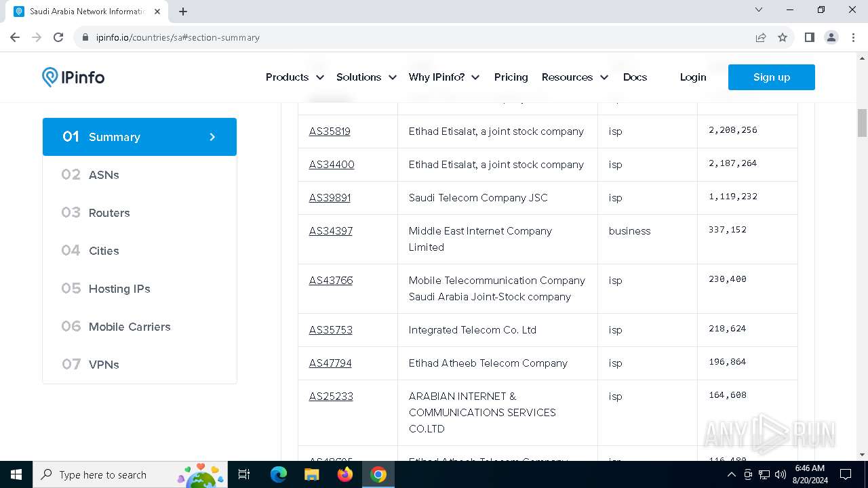Select Etihad Atheeb Telecom Company cell in AS47794 row
This screenshot has height=488, width=868.
[498, 363]
